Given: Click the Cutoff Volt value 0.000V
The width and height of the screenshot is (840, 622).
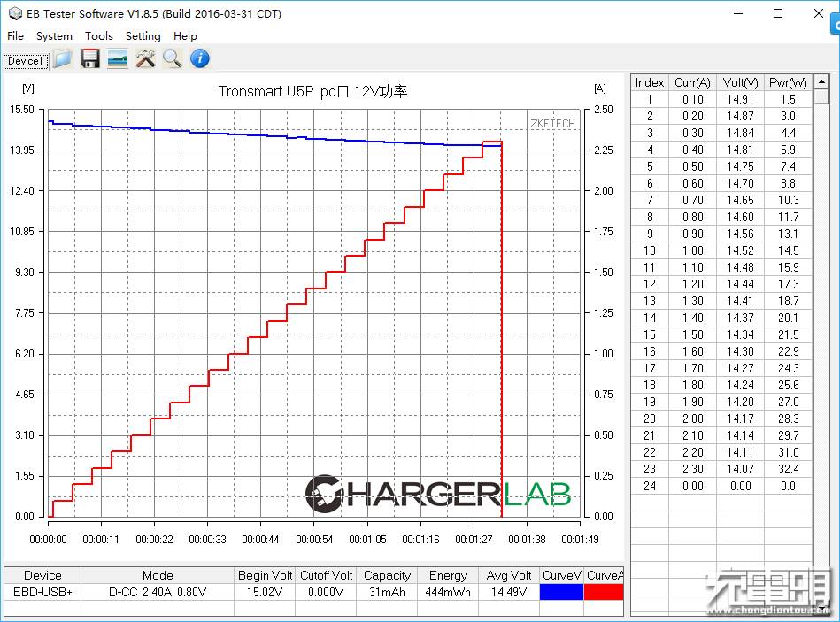Looking at the screenshot, I should tap(326, 592).
